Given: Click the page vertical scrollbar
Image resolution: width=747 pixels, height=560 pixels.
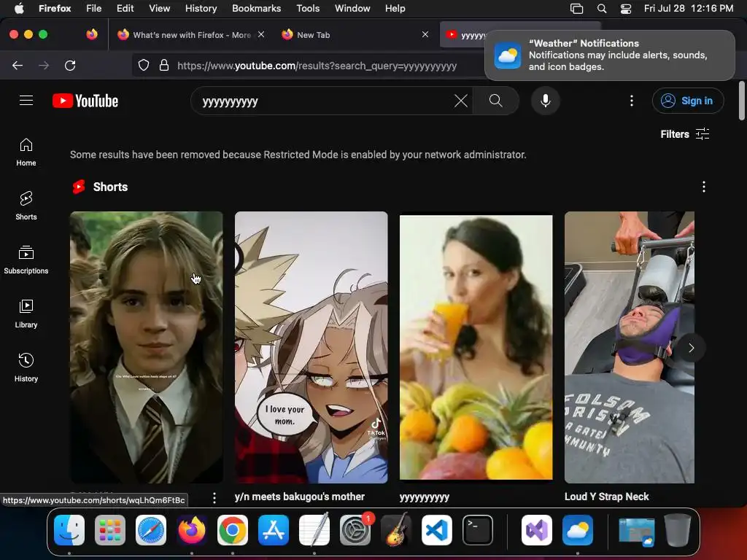Looking at the screenshot, I should coord(741,101).
